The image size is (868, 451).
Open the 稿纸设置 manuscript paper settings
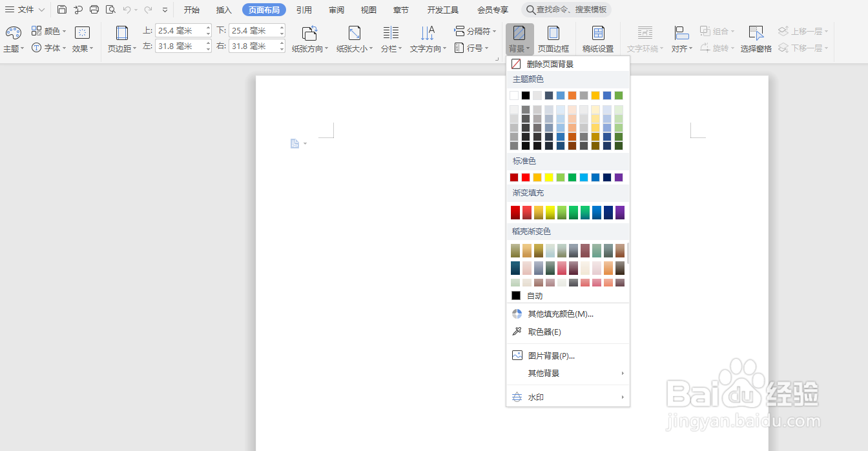point(598,39)
